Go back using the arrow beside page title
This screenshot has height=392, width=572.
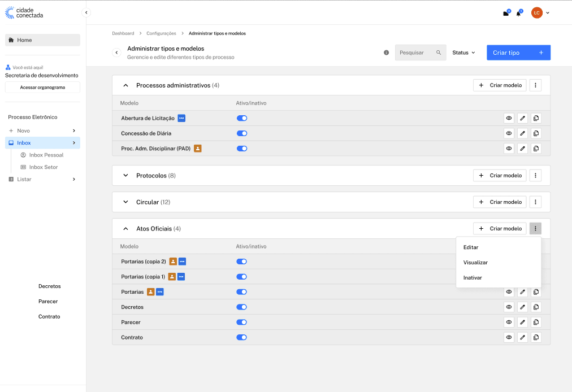pyautogui.click(x=116, y=53)
